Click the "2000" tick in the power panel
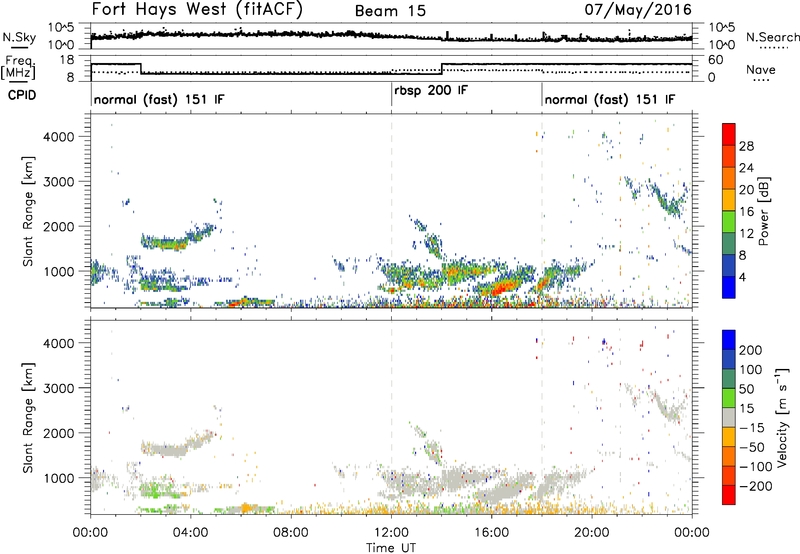The image size is (800, 554). (59, 226)
